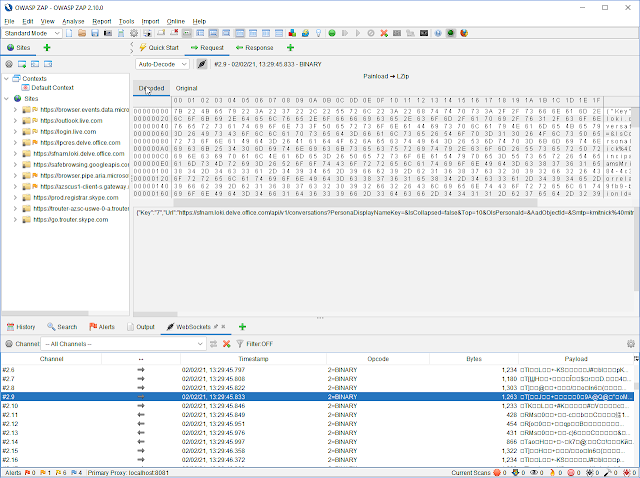The width and height of the screenshot is (640, 478).
Task: Expand the https://outlook.live.com tree node
Action: pyautogui.click(x=16, y=120)
